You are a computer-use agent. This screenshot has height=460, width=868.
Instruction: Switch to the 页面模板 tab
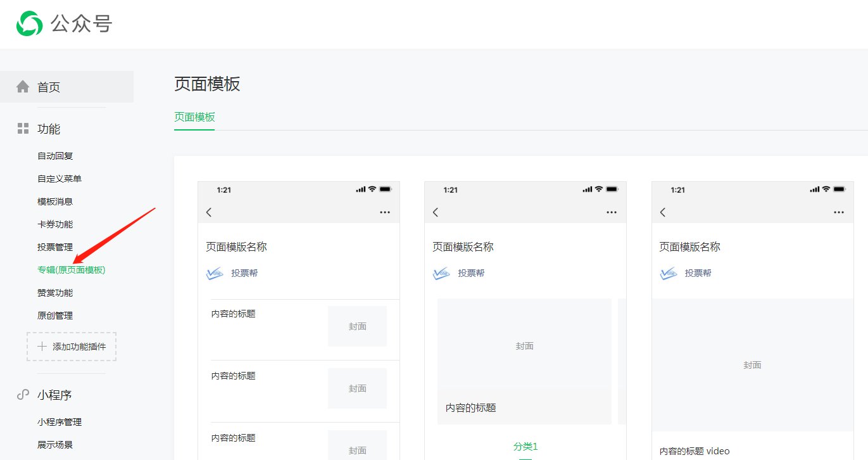click(194, 117)
